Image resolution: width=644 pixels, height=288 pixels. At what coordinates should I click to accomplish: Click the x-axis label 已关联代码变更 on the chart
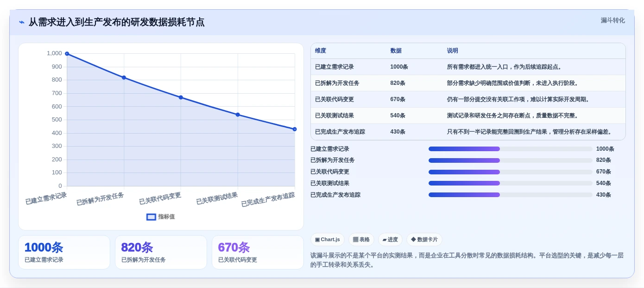point(160,198)
